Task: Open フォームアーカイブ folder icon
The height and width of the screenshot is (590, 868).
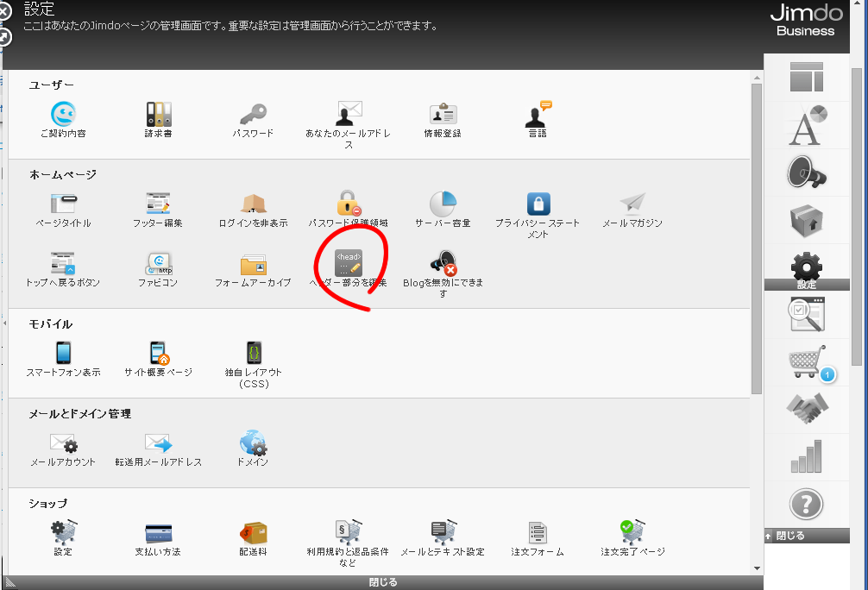Action: coord(253,265)
